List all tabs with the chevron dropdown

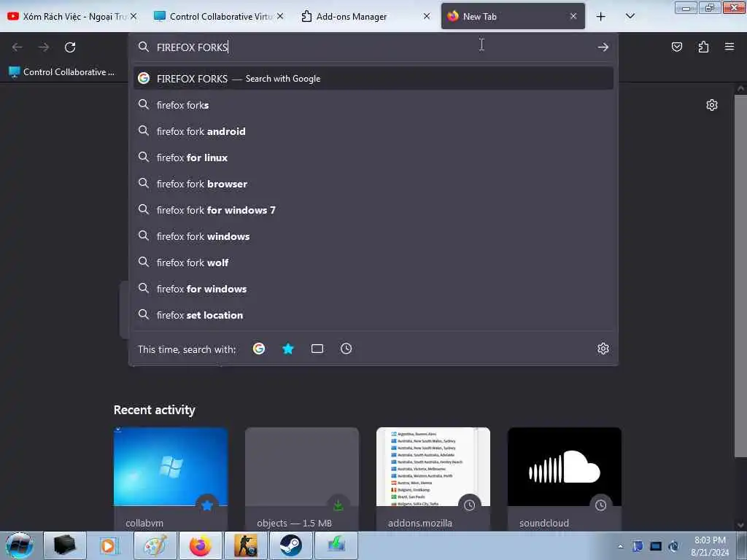(x=630, y=16)
